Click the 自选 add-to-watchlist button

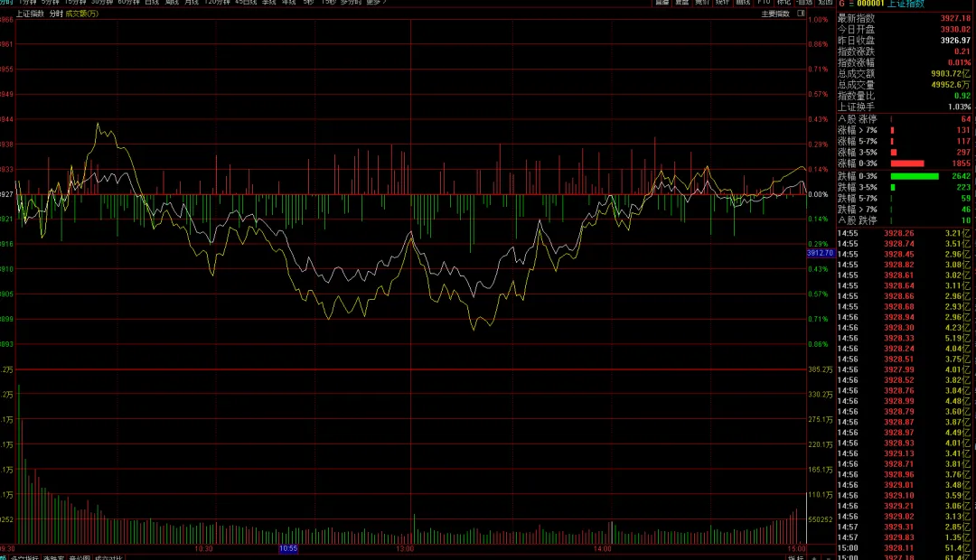[805, 3]
